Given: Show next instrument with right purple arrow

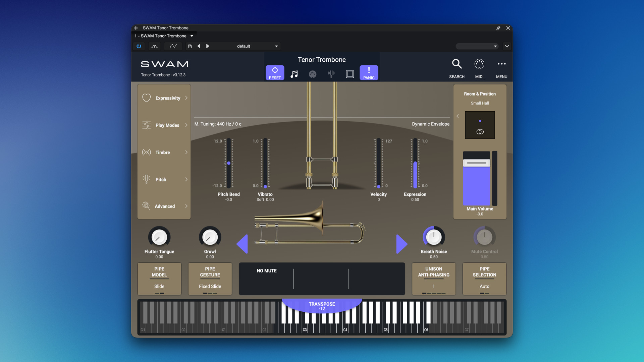Looking at the screenshot, I should 402,244.
